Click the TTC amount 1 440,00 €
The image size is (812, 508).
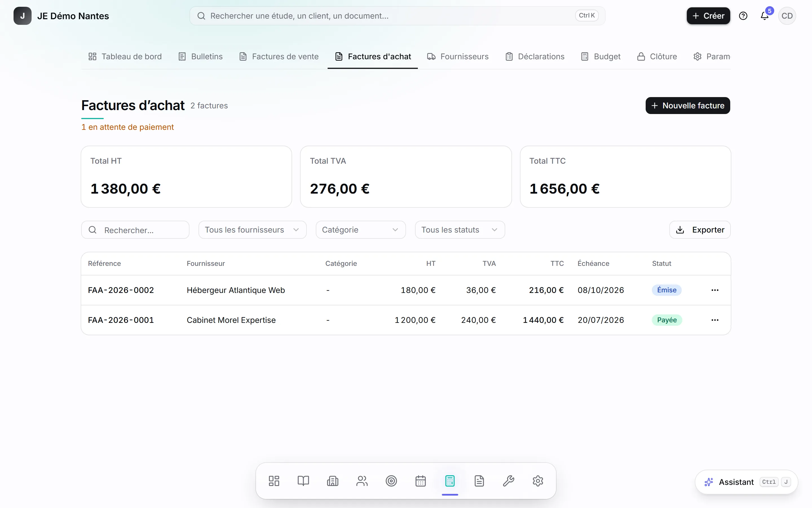coord(543,320)
